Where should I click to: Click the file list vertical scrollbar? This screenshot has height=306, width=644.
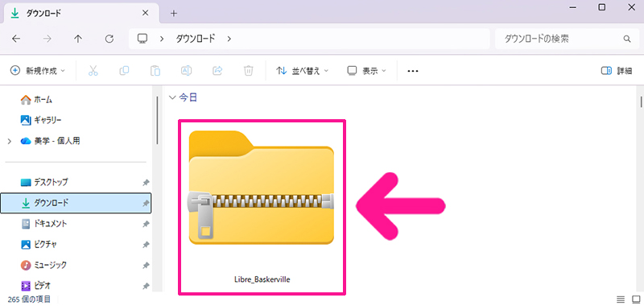641,101
